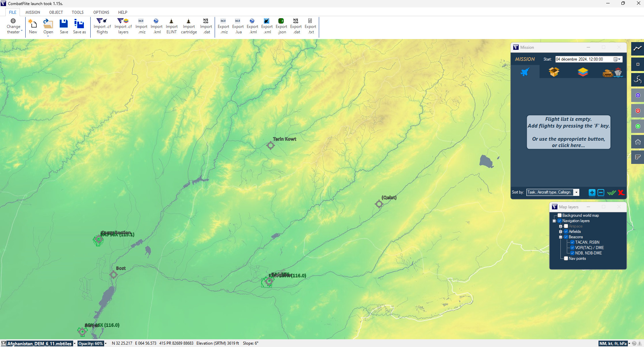Click the Import cartridge icon
644x347 pixels.
[188, 21]
